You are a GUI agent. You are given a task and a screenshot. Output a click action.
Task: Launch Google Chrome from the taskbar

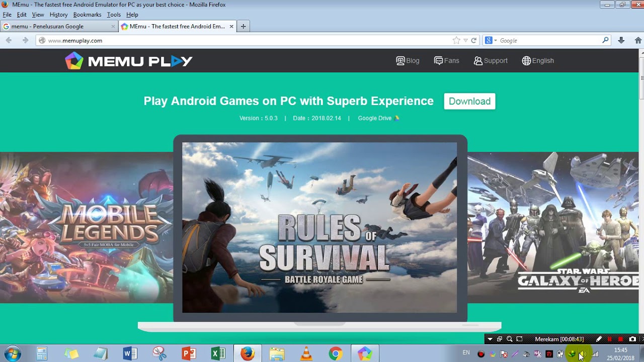click(335, 354)
